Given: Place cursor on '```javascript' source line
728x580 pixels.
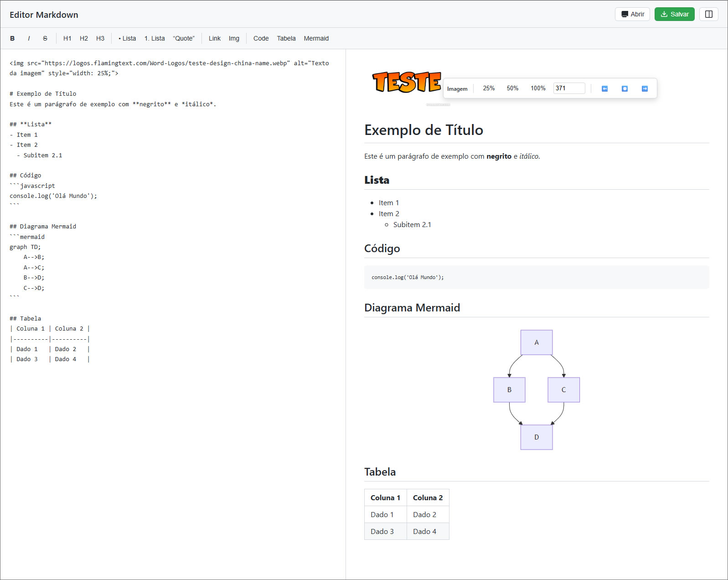Looking at the screenshot, I should [32, 186].
